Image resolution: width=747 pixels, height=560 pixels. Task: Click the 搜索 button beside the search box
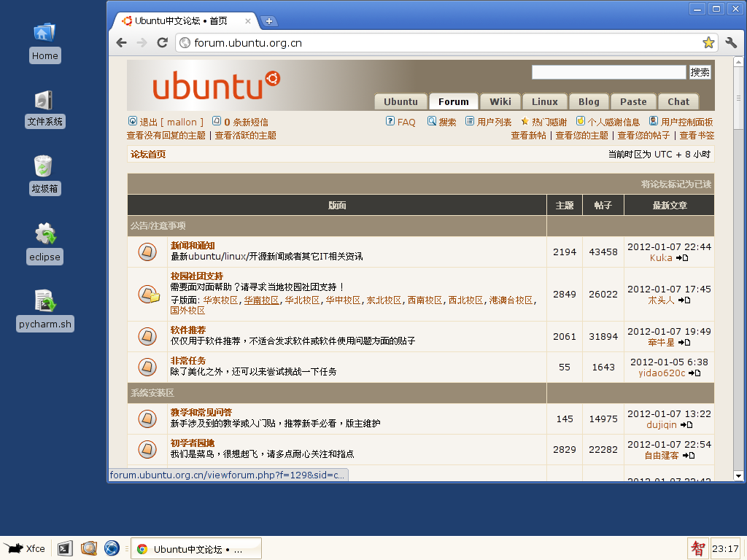click(x=700, y=72)
